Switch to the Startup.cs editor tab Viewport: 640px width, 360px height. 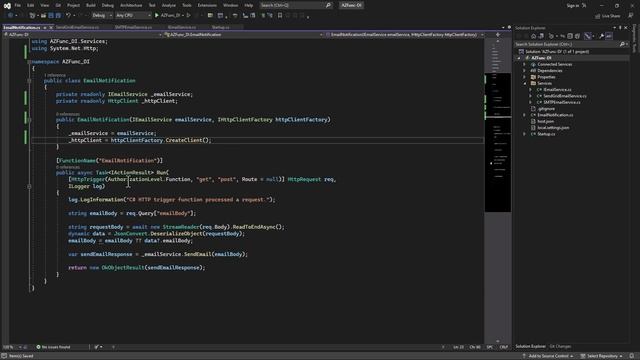[220, 27]
